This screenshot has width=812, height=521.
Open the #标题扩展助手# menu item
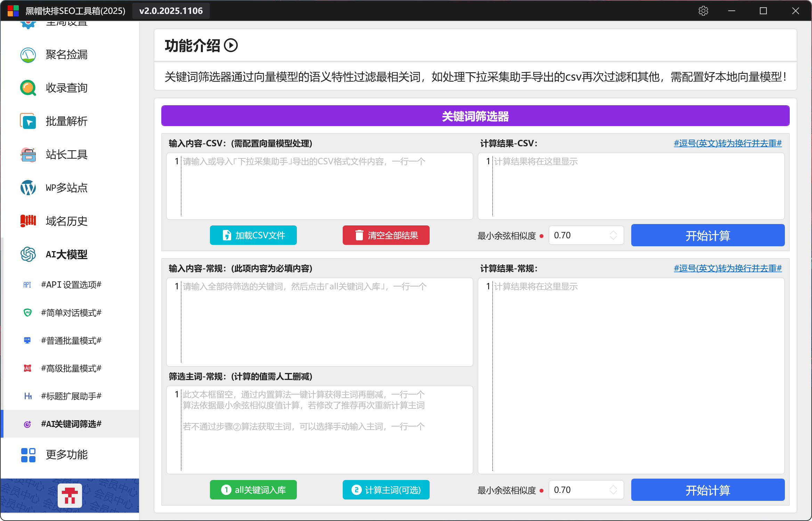[x=71, y=396]
